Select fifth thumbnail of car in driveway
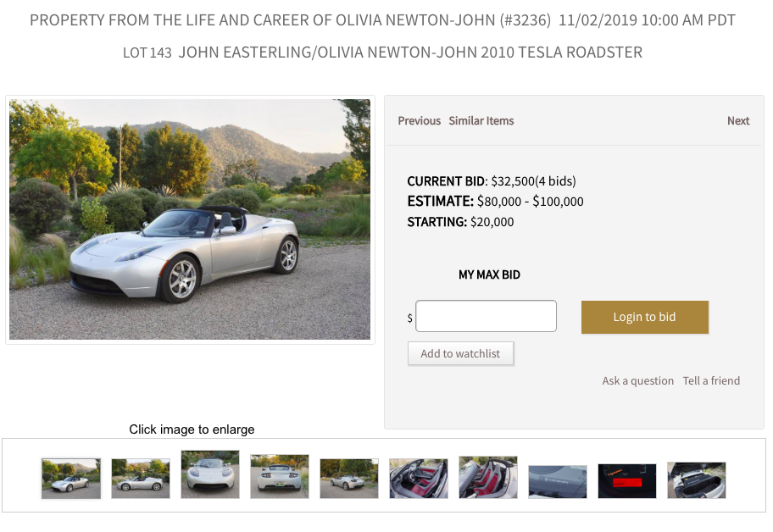This screenshot has width=773, height=532. coord(349,479)
